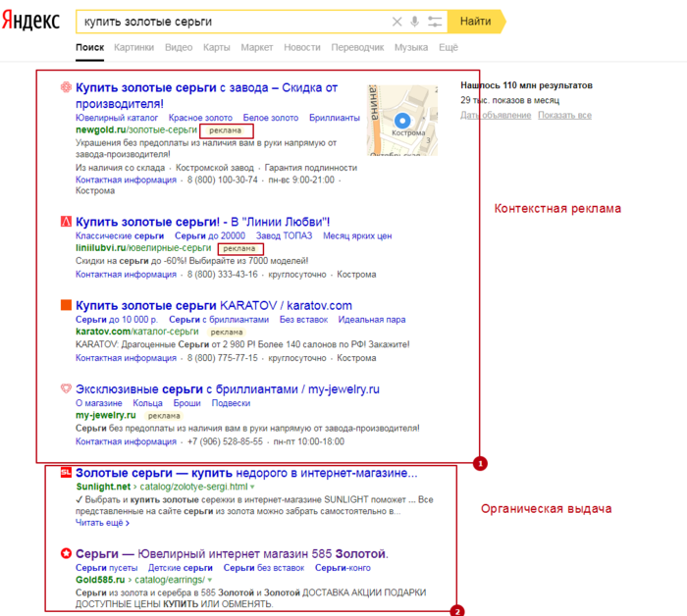Open Белое золото sitelink
The width and height of the screenshot is (687, 616).
tap(271, 118)
